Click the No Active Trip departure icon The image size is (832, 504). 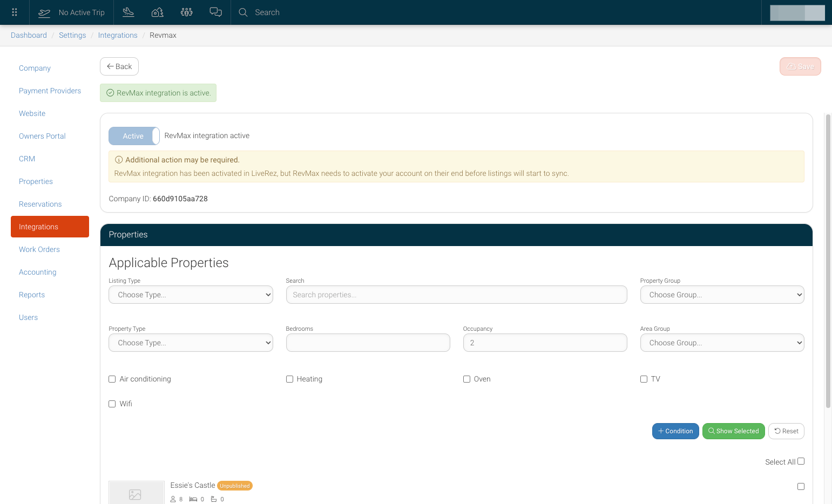44,12
